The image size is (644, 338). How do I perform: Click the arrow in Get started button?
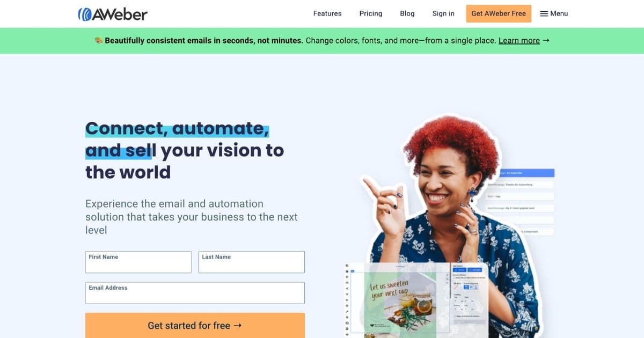238,326
